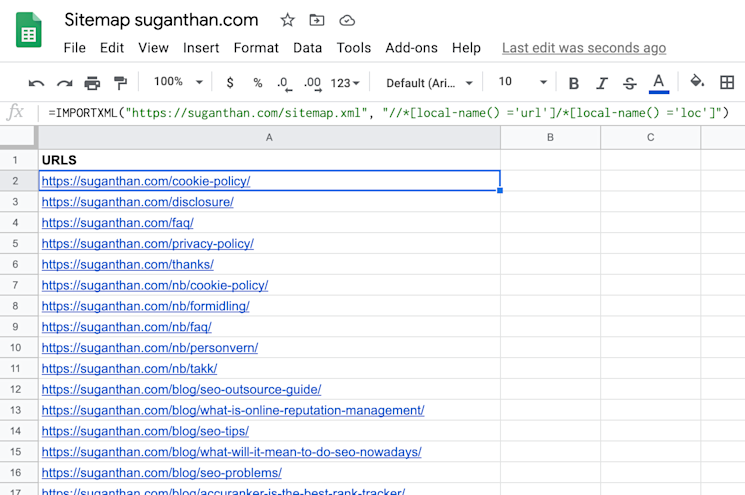Click the Undo toolbar icon
Screen dimensions: 745x495
click(x=36, y=84)
